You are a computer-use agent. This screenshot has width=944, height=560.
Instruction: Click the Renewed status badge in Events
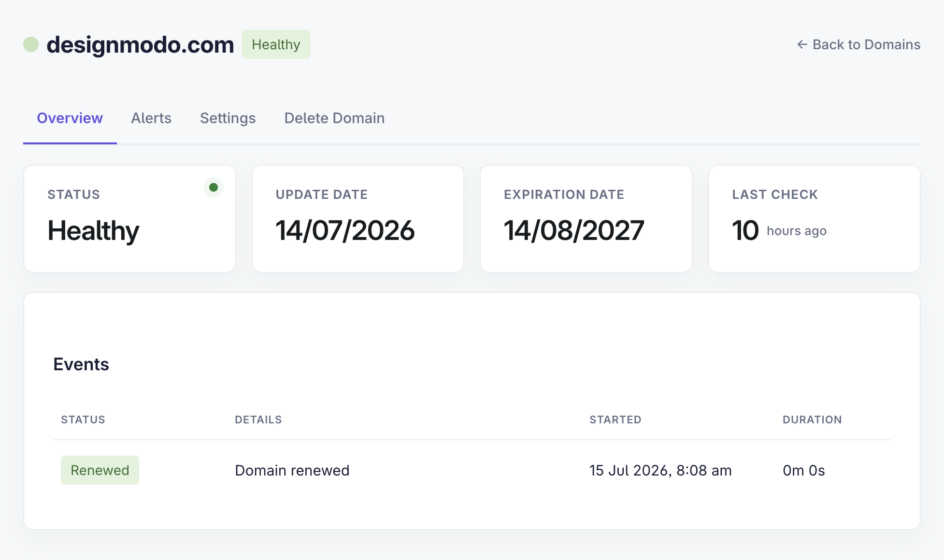coord(100,470)
